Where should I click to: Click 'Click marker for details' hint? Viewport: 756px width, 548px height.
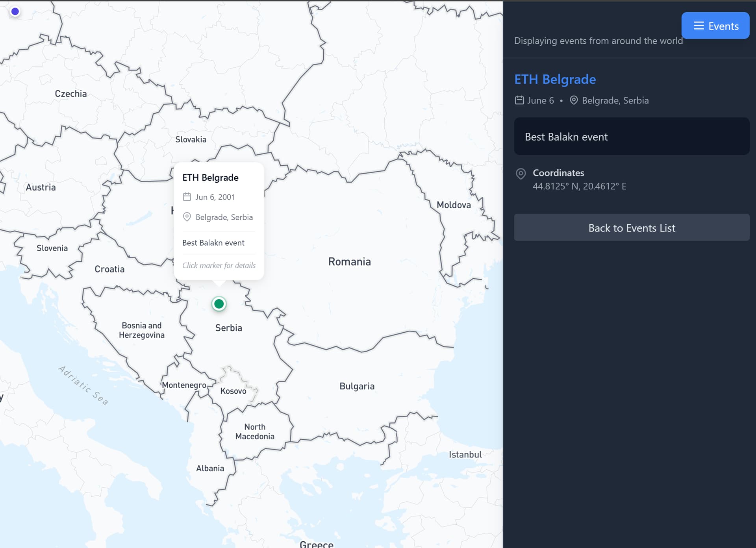(x=219, y=265)
